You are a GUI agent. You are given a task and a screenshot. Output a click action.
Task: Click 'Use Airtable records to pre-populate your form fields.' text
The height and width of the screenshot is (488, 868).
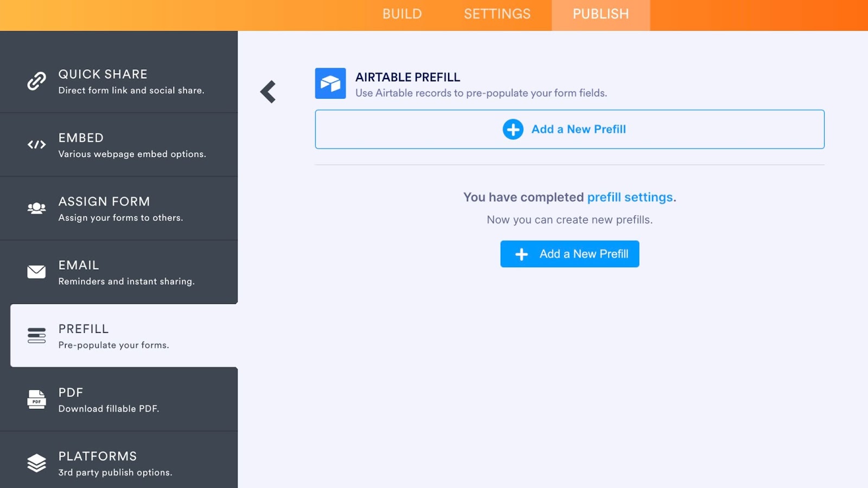tap(481, 93)
